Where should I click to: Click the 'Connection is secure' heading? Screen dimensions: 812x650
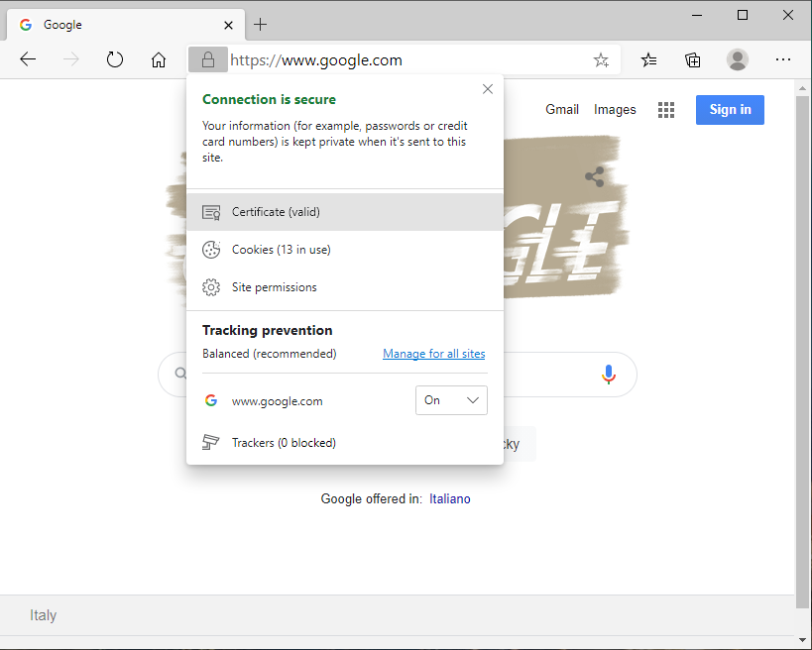(269, 99)
